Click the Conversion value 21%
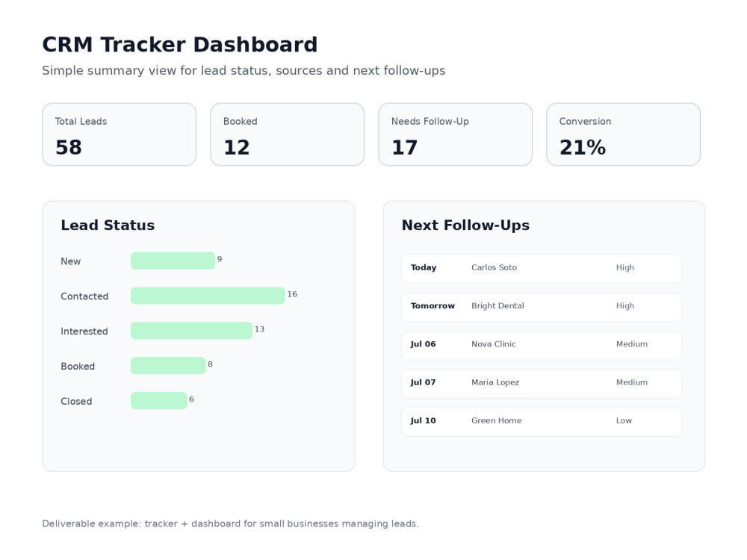The width and height of the screenshot is (747, 560). click(583, 147)
